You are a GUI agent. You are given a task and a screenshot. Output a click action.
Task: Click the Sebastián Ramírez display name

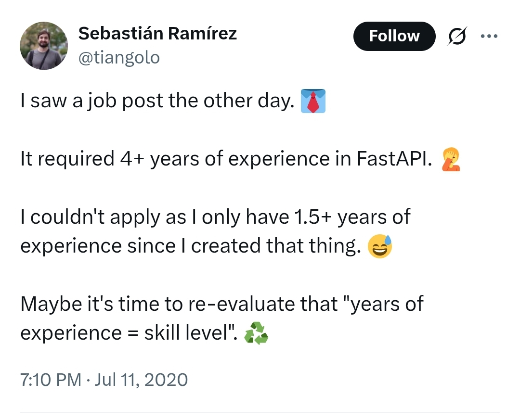point(157,34)
